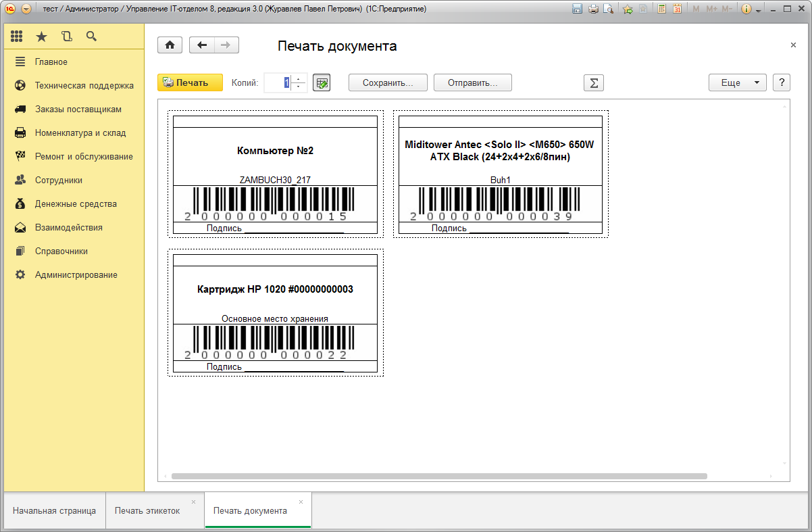Screen dimensions: 812x532
Task: Click Подпись line on Компьютер №2 label
Action: point(275,228)
